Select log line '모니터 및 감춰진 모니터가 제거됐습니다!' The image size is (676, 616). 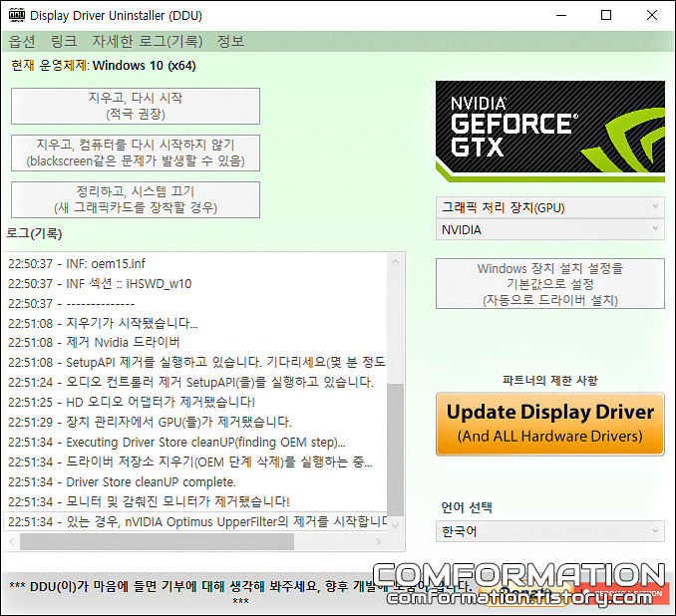tap(195, 501)
